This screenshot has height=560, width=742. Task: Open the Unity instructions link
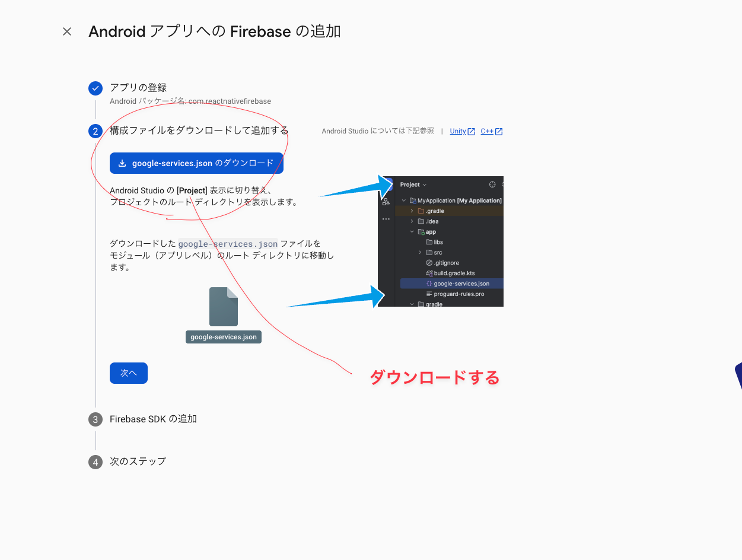click(458, 131)
